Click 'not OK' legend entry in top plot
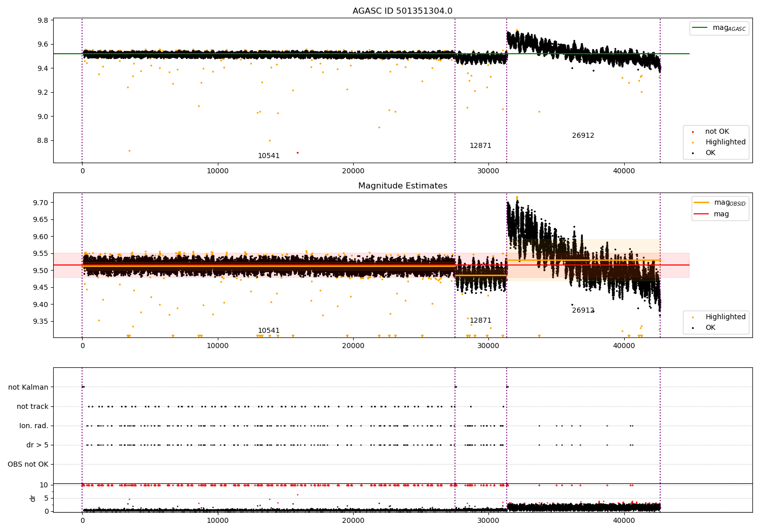Image resolution: width=760 pixels, height=532 pixels. coord(717,132)
